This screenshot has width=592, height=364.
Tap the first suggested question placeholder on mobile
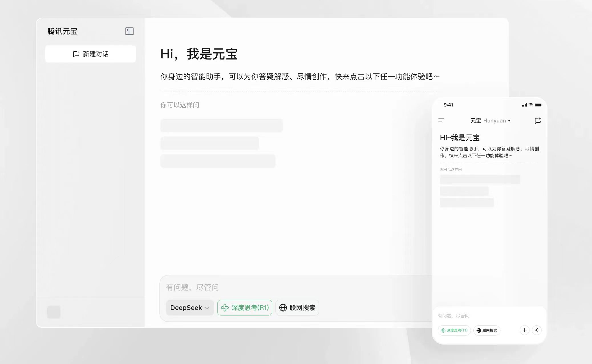point(480,179)
